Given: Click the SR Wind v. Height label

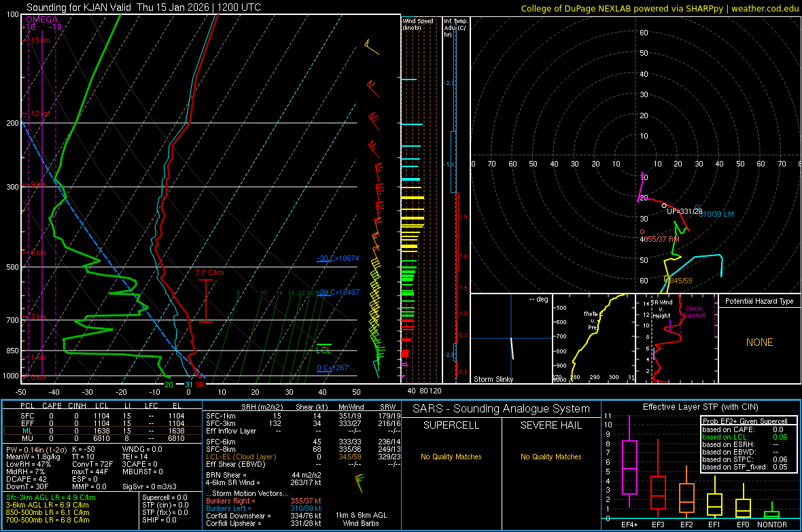Looking at the screenshot, I should [662, 309].
